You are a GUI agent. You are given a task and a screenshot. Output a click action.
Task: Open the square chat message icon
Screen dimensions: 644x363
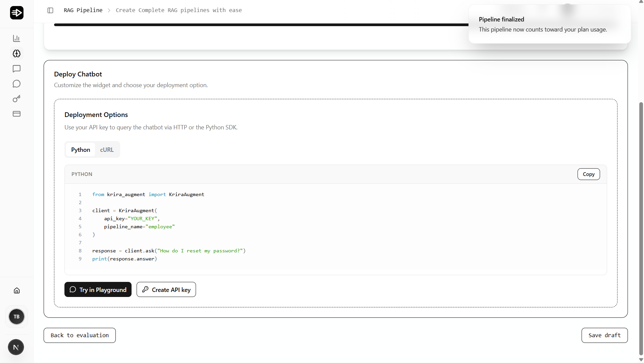click(16, 69)
